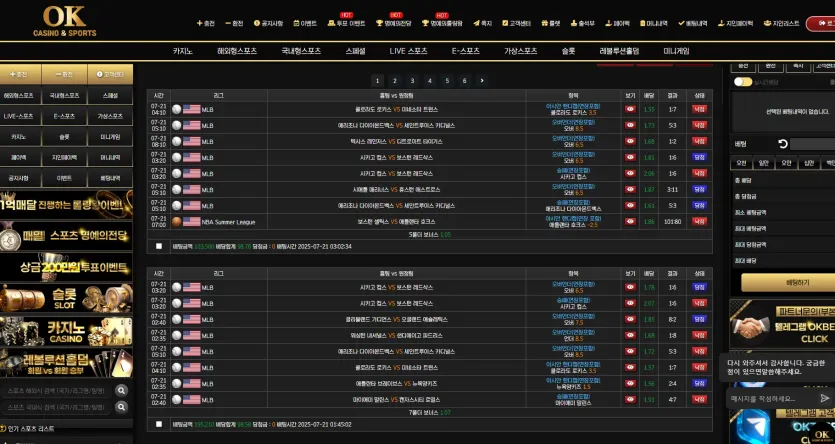Screen dimensions: 835x444
Task: Open 미니게임 tile in left sidebar
Action: 110,137
